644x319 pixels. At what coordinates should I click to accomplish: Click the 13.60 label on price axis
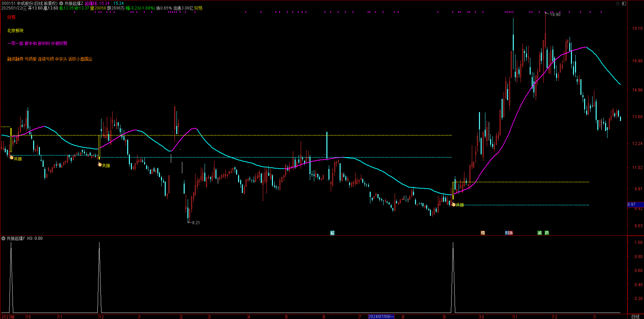[637, 117]
